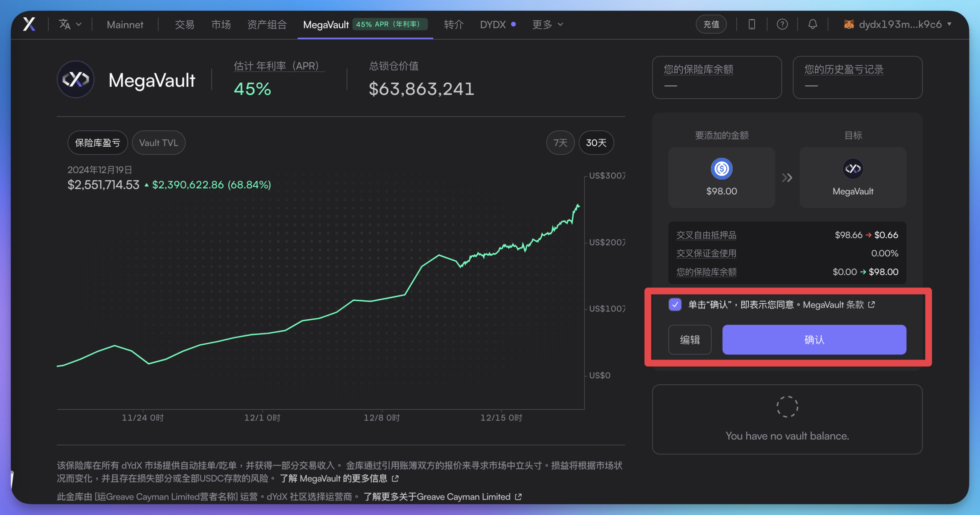Click the double chevron arrow icon

click(787, 177)
